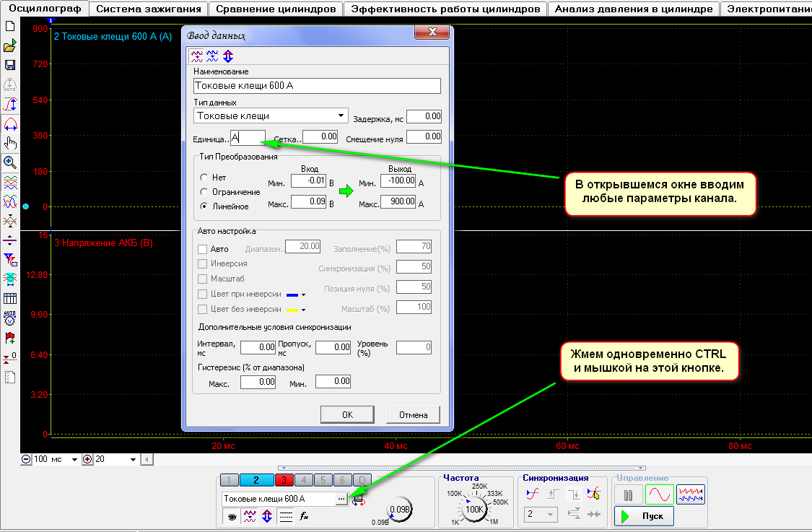Click the first wave icon in dialog toolbar

pos(197,56)
